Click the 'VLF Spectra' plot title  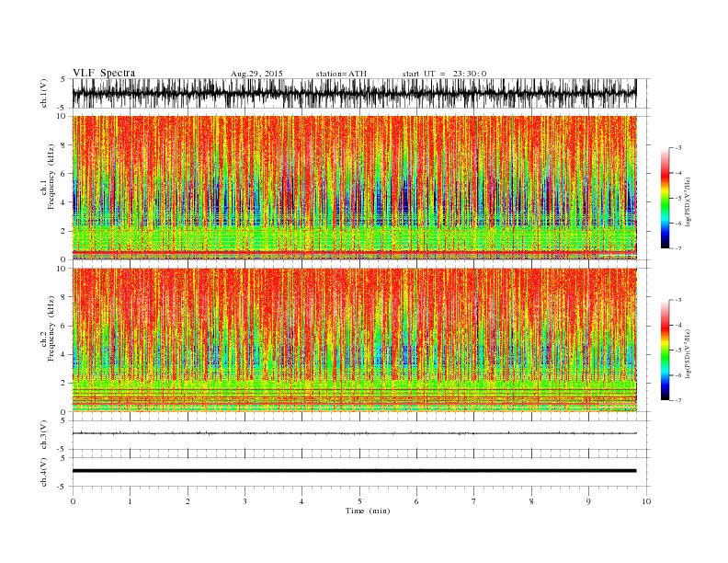[104, 73]
